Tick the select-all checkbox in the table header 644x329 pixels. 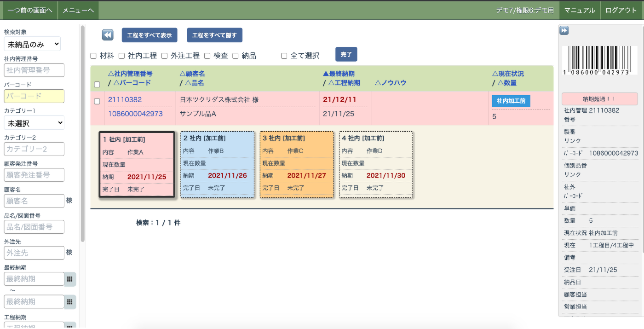coord(97,84)
